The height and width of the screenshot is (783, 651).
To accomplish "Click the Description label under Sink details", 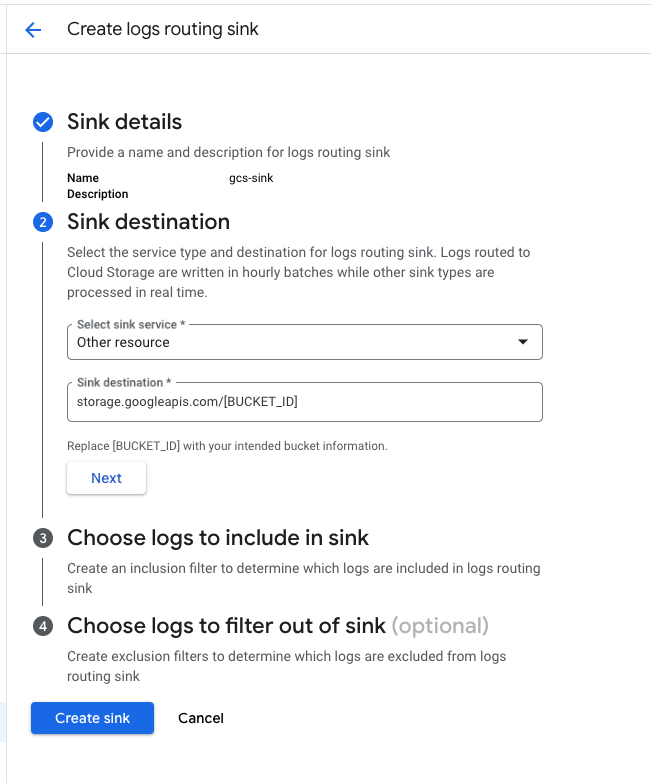I will (98, 194).
